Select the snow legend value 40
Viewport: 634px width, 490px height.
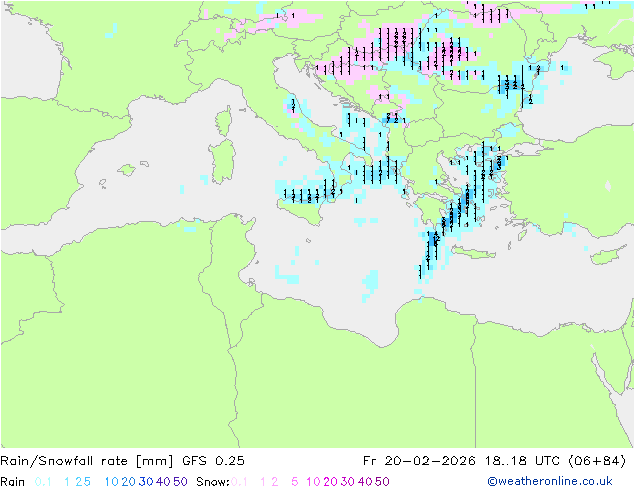click(x=365, y=482)
